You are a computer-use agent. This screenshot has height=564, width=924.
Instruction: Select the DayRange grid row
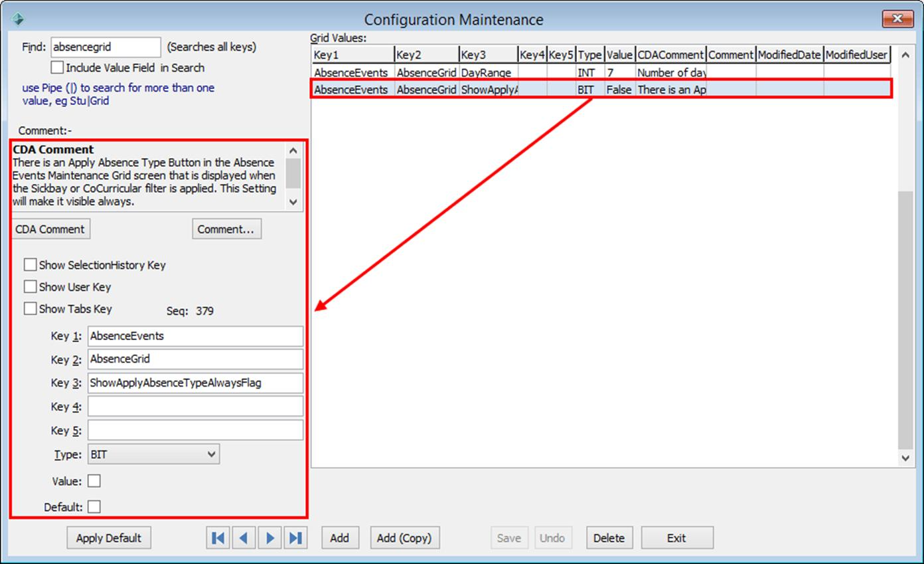601,72
